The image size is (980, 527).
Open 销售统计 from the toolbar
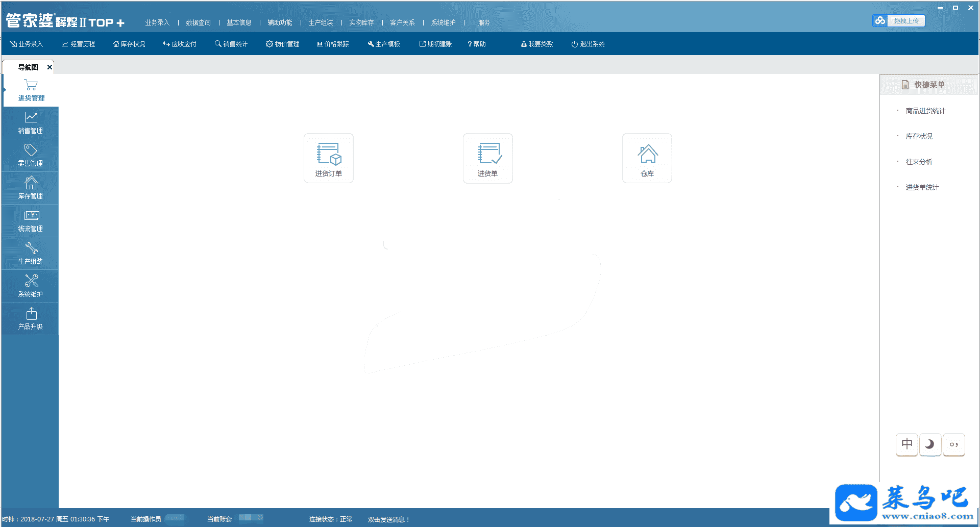tap(231, 44)
